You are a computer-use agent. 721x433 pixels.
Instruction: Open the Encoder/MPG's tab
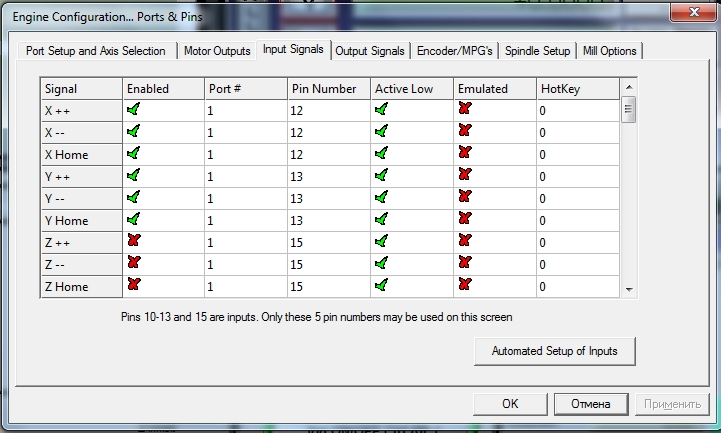pos(454,51)
